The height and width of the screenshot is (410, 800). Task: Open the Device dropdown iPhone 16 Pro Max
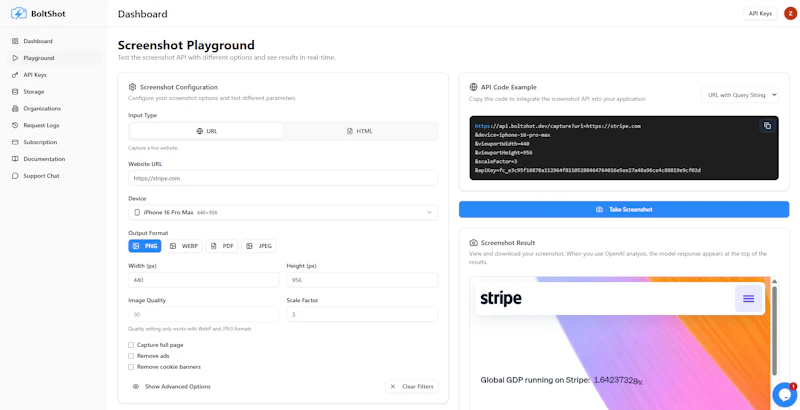coord(283,212)
